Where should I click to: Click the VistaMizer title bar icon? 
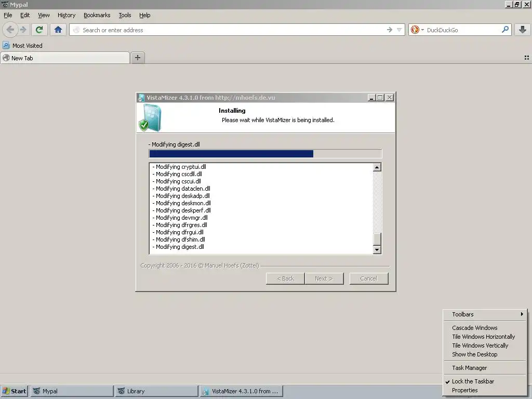141,98
